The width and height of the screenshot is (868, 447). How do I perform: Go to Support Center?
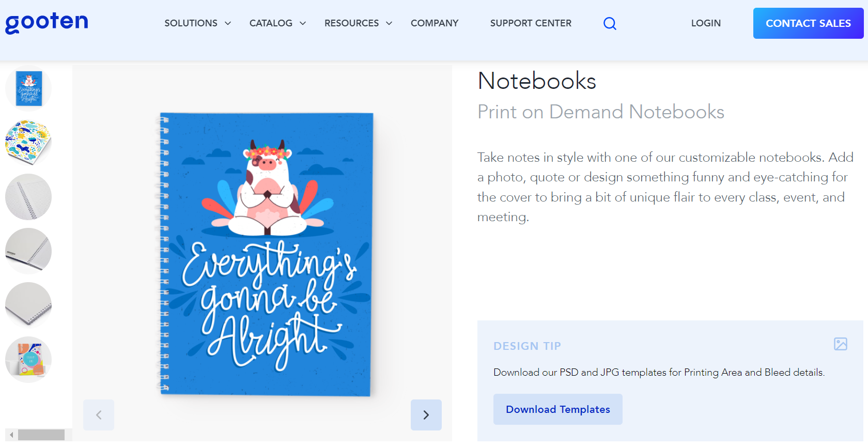point(531,23)
